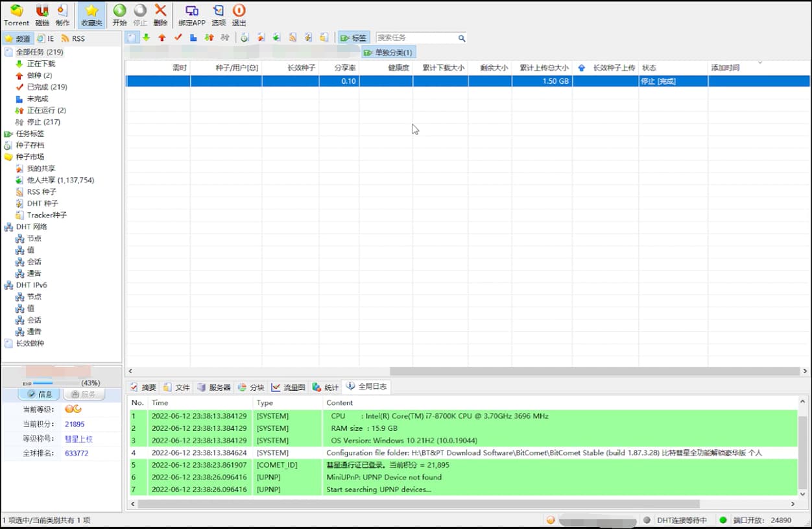
Task: Toggle the 标签 tag filter button
Action: 353,38
